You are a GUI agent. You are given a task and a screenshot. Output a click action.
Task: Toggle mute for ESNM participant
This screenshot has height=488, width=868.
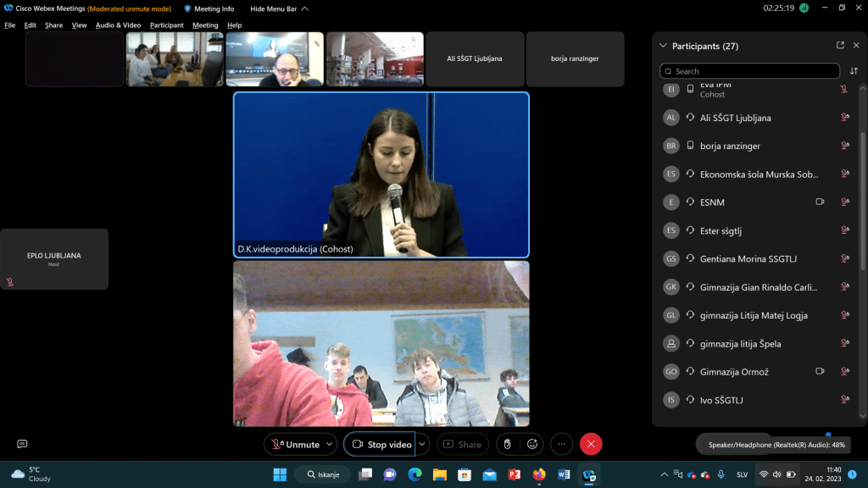pos(845,202)
